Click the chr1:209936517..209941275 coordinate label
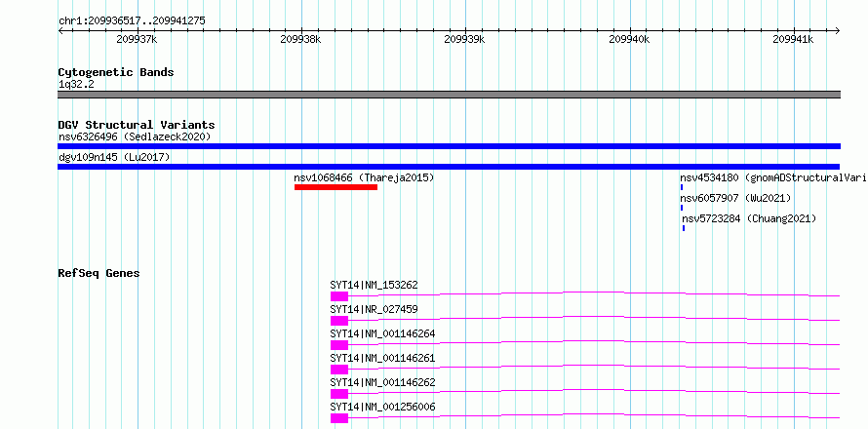This screenshot has height=429, width=868. pos(132,20)
